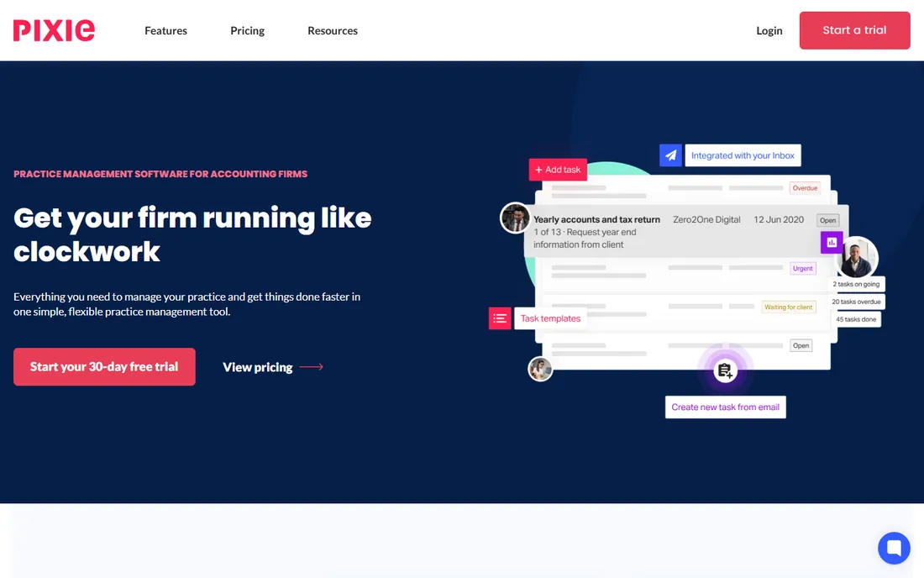Click Start your 30-day free trial
Screen dimensions: 924x578
click(104, 366)
